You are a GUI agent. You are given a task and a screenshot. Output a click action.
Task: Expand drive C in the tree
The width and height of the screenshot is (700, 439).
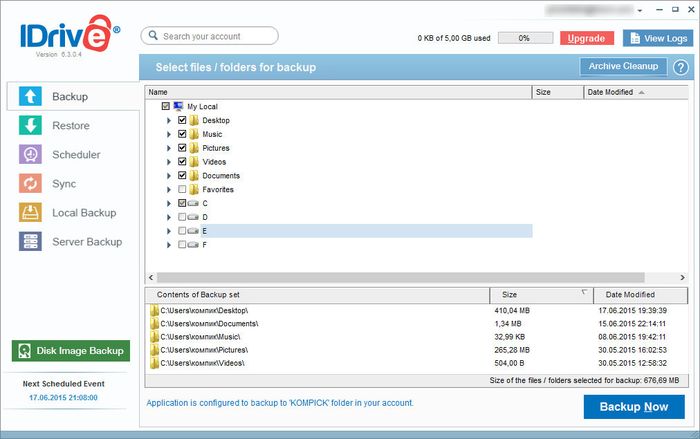(x=169, y=203)
